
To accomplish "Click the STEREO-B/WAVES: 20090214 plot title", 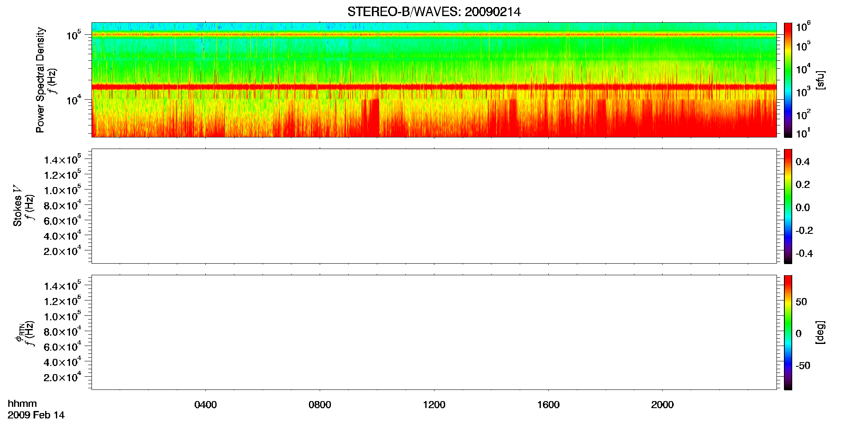I will [x=434, y=12].
